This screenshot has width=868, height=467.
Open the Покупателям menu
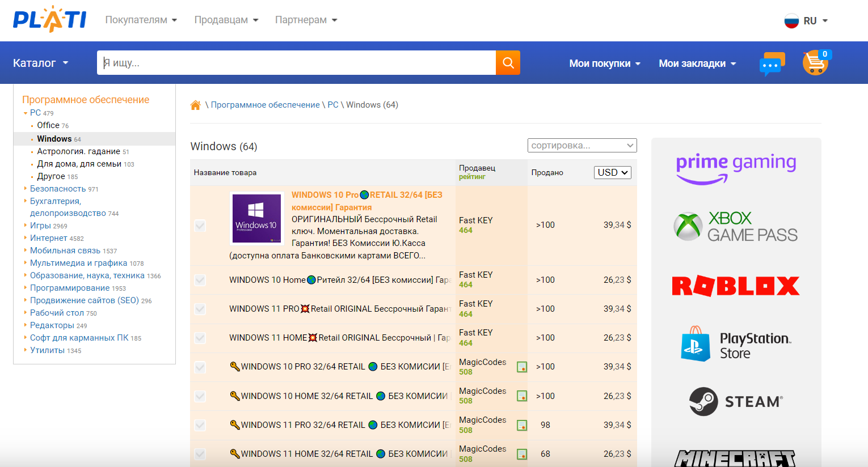click(141, 20)
